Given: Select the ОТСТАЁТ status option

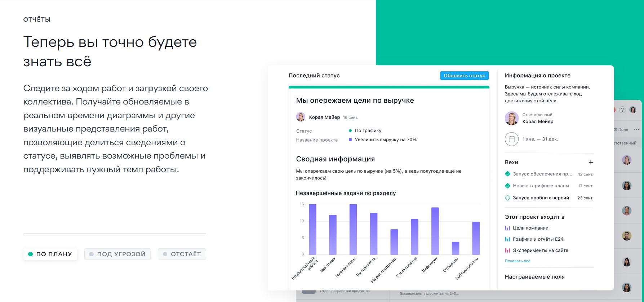Looking at the screenshot, I should click(x=182, y=254).
